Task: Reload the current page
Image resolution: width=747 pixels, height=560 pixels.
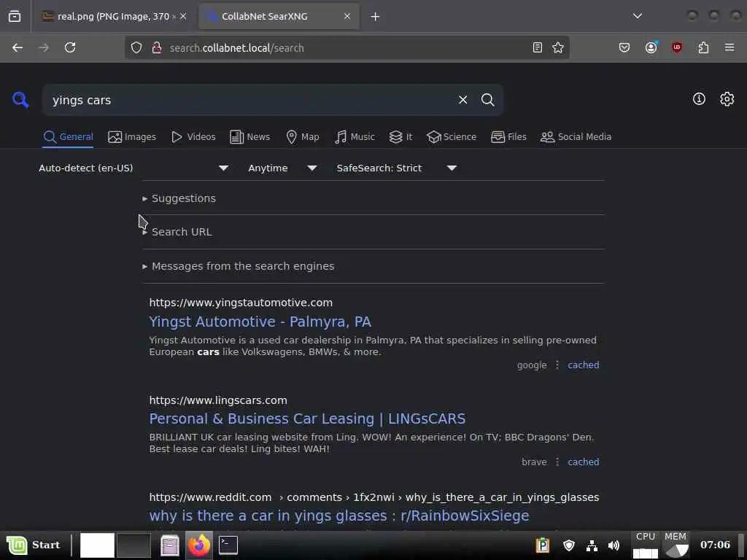Action: pos(70,47)
